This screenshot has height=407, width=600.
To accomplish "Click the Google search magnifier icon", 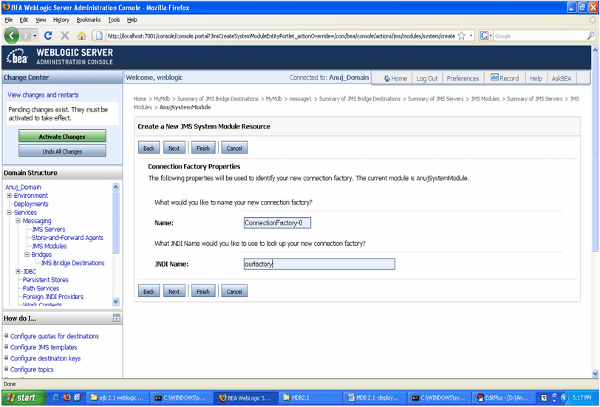I will point(591,36).
